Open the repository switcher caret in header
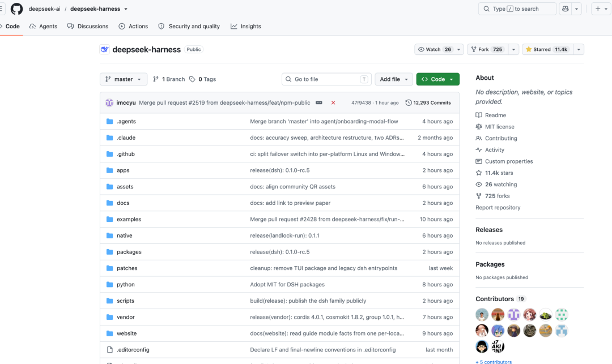 (x=126, y=9)
